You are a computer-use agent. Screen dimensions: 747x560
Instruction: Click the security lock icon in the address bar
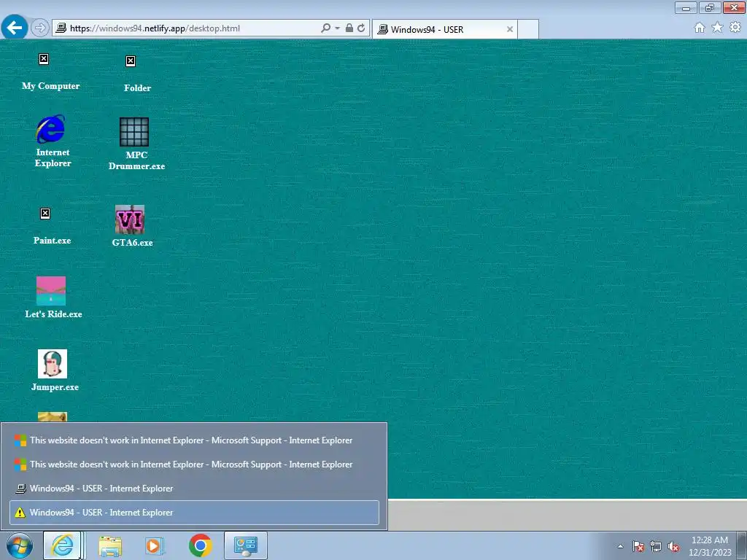[x=349, y=28]
